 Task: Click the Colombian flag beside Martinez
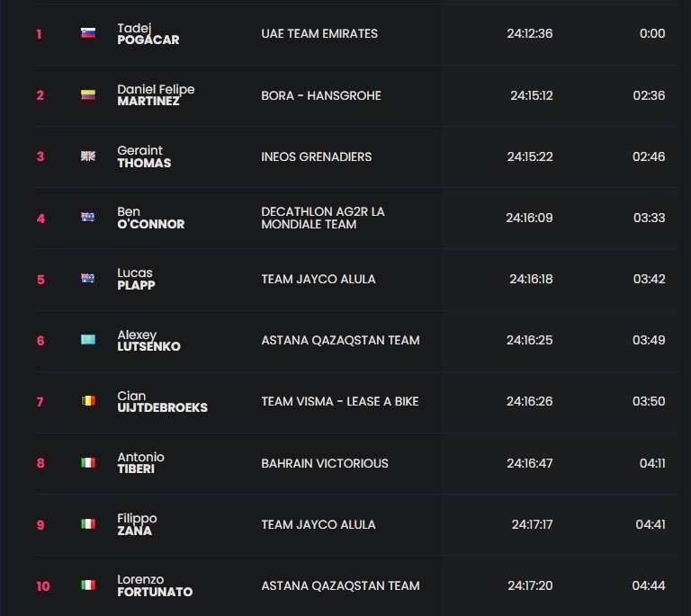point(87,95)
